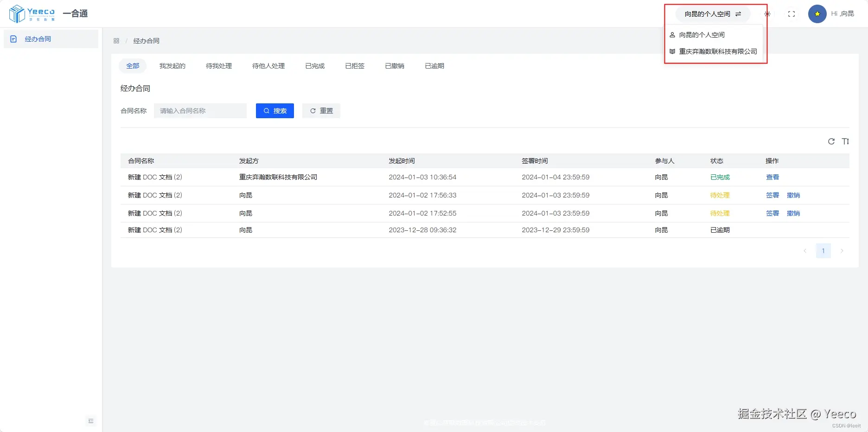Click the 参与人 column header

coord(664,161)
